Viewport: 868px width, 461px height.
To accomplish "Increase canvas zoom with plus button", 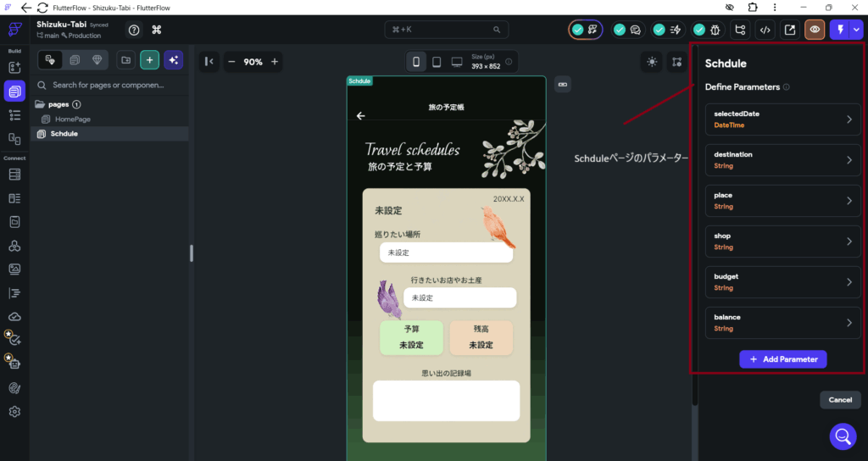I will pos(274,62).
